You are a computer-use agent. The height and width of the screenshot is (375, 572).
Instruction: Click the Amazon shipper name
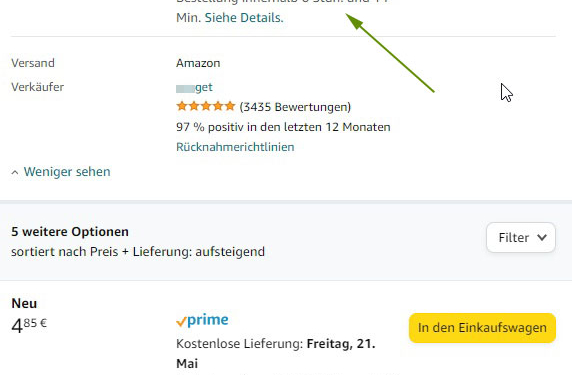click(198, 63)
